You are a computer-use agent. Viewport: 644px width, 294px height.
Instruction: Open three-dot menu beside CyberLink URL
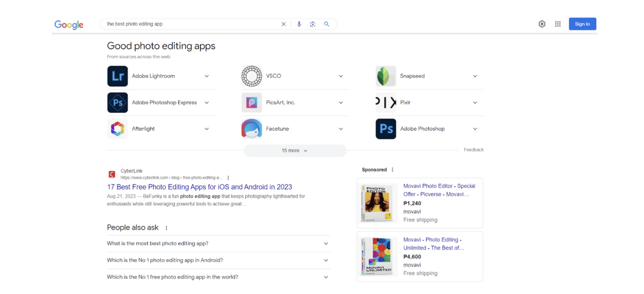pyautogui.click(x=228, y=178)
